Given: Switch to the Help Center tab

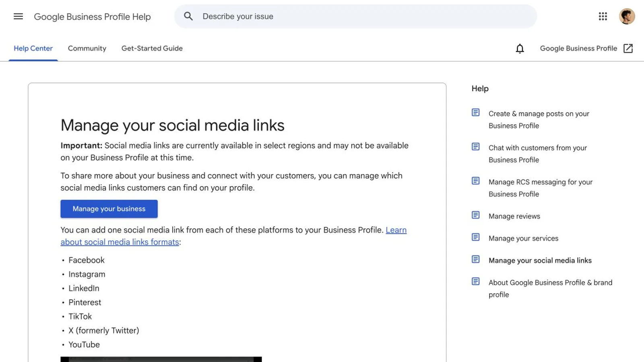Looking at the screenshot, I should [33, 48].
